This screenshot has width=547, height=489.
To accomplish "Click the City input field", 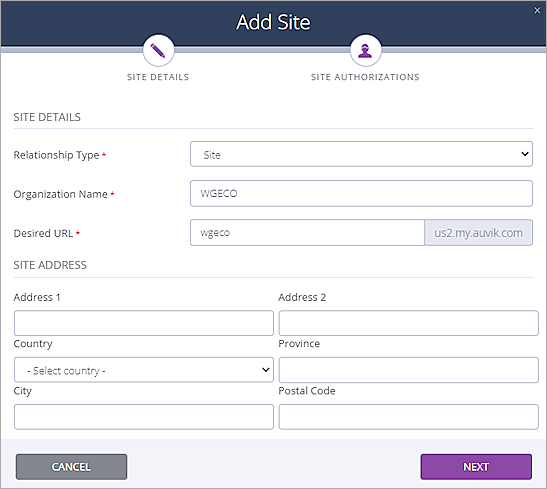I will point(144,417).
